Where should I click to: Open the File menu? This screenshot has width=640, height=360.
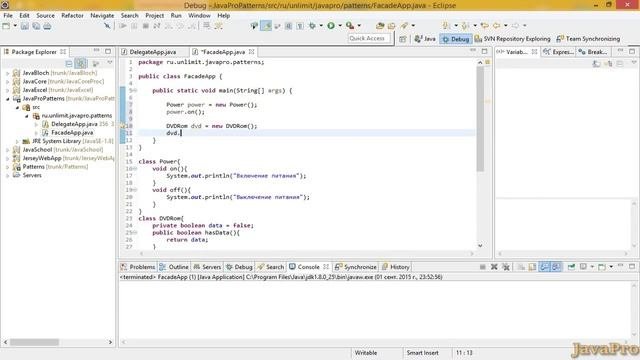[x=8, y=16]
